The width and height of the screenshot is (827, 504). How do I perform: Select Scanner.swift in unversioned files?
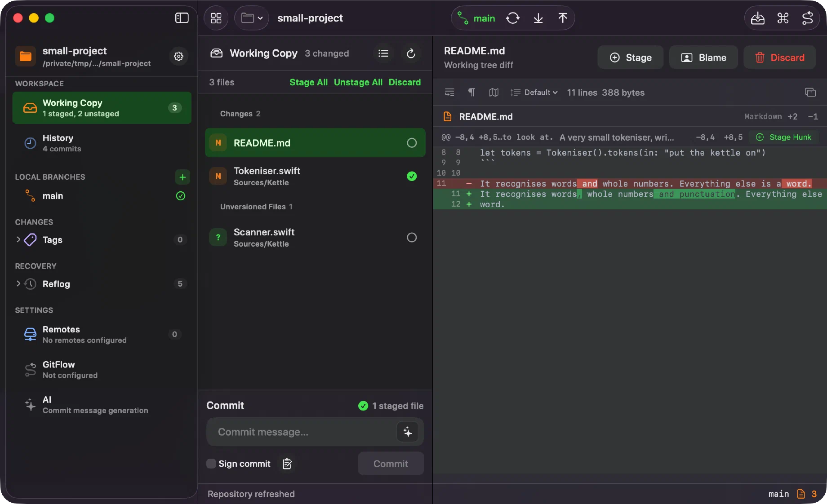tap(315, 237)
